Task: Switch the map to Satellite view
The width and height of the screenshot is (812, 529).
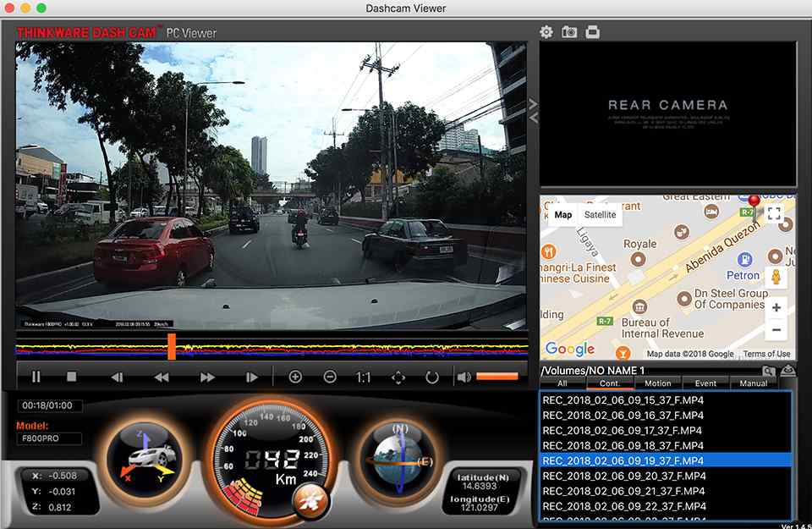Action: pos(600,216)
